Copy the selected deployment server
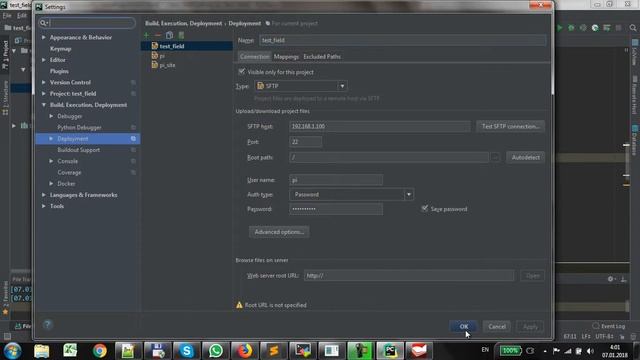The height and width of the screenshot is (360, 640). tap(169, 36)
